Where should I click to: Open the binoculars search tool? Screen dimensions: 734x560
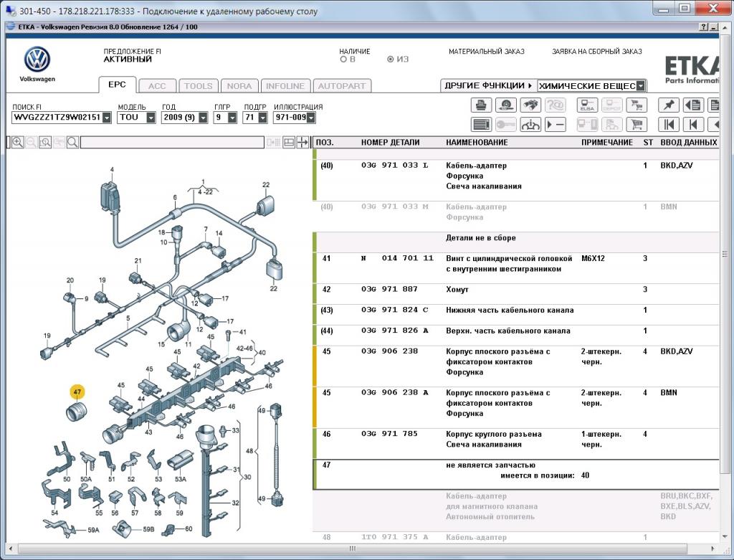(x=530, y=105)
